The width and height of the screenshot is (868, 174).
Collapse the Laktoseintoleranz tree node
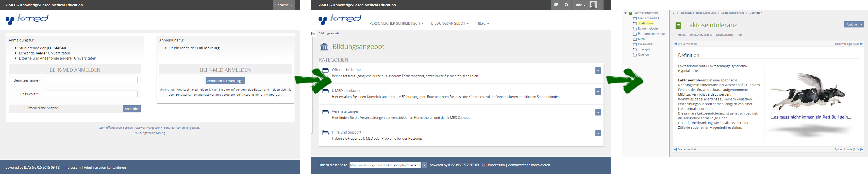pyautogui.click(x=625, y=13)
